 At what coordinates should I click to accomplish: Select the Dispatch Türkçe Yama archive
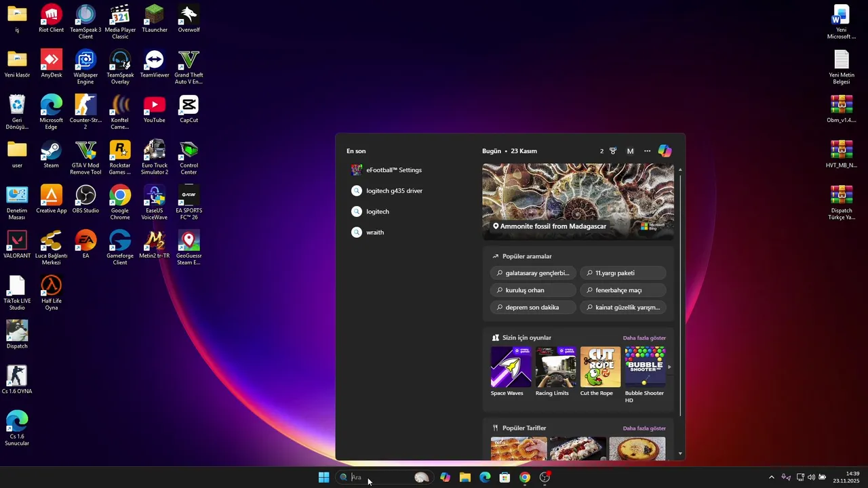842,203
